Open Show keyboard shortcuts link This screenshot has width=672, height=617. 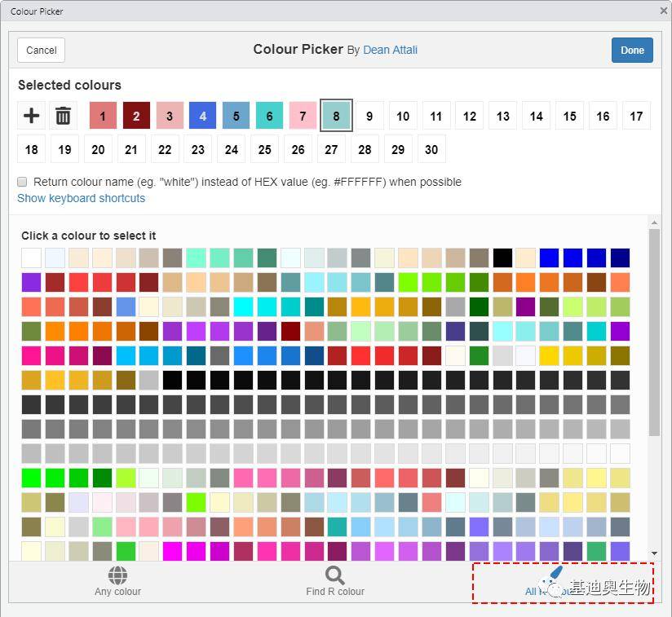81,198
